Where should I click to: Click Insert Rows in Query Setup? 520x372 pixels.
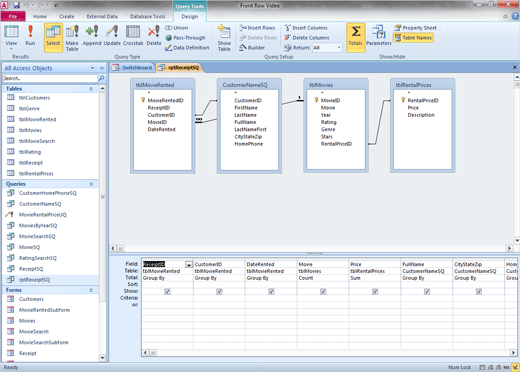257,28
